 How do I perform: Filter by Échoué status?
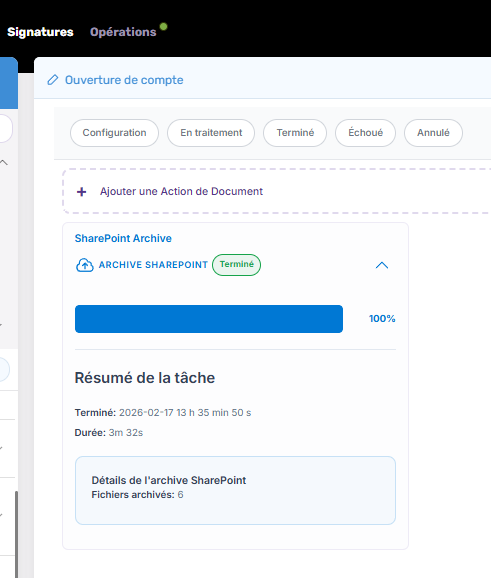click(x=365, y=133)
